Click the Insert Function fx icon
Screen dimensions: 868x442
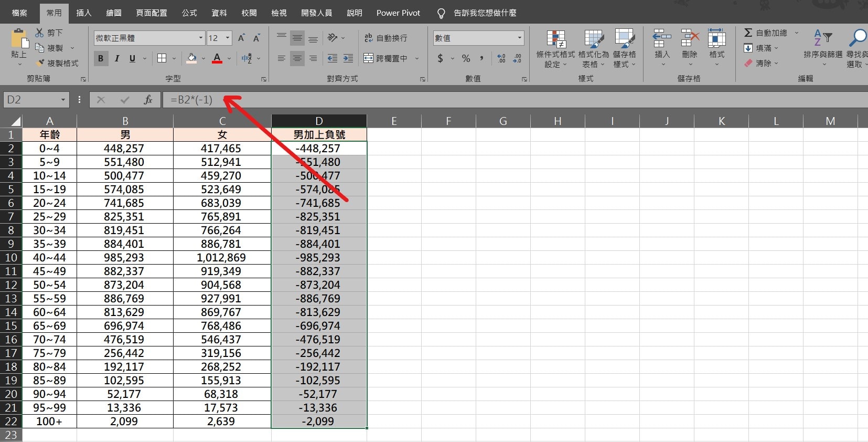point(148,99)
